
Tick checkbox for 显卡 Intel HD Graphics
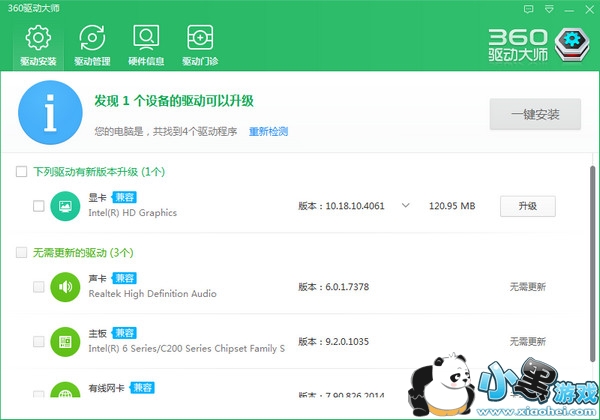pyautogui.click(x=39, y=206)
